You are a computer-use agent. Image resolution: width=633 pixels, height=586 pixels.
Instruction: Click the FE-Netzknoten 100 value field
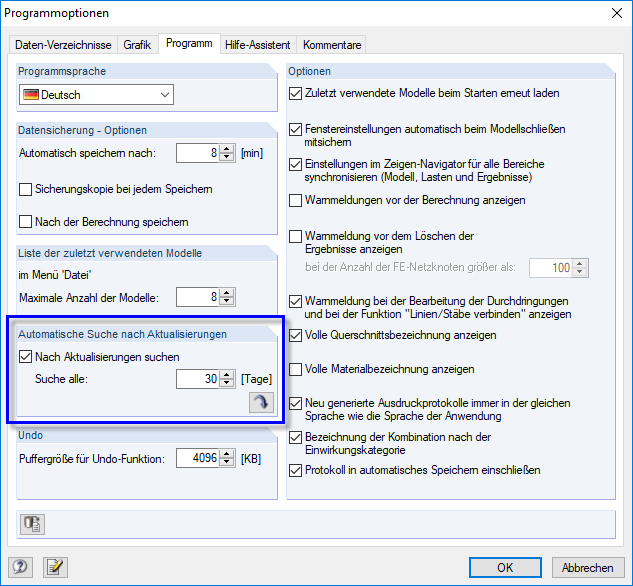[x=551, y=268]
